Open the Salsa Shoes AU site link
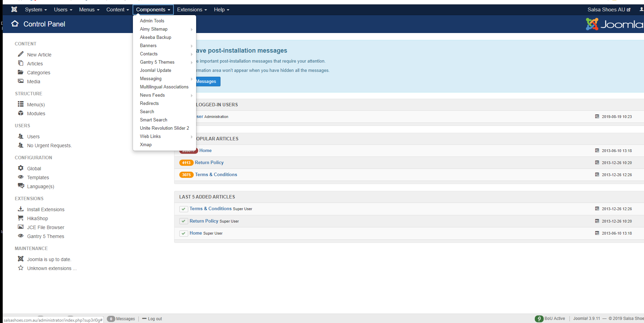Viewport: 644px width, 323px height. tap(609, 10)
